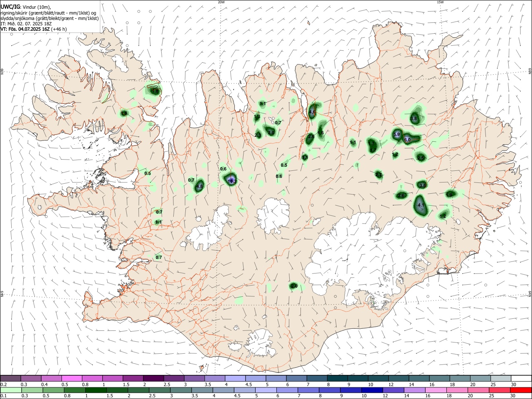Click the 3.0 precipitation value label
This screenshot has width=532, height=399.
point(271,133)
